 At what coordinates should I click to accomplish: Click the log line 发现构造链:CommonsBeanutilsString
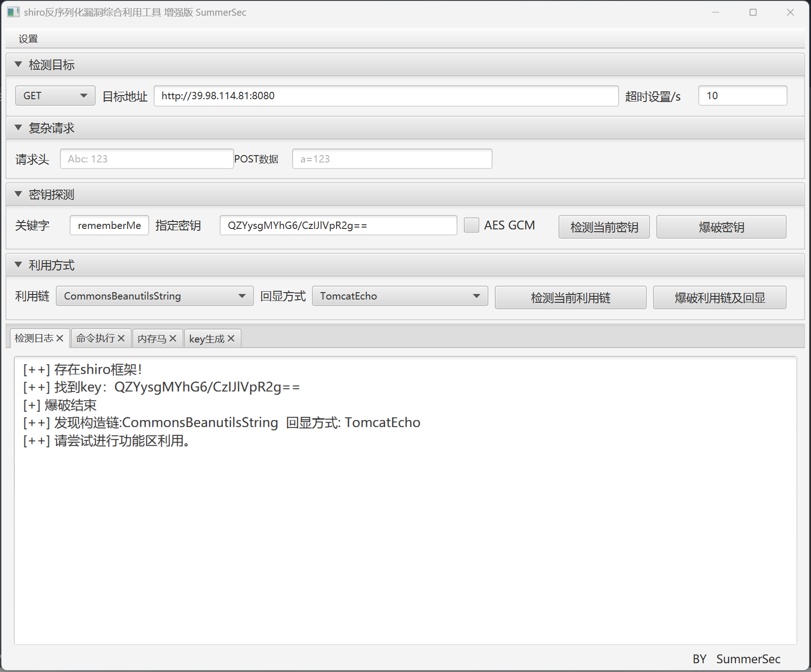pos(222,422)
